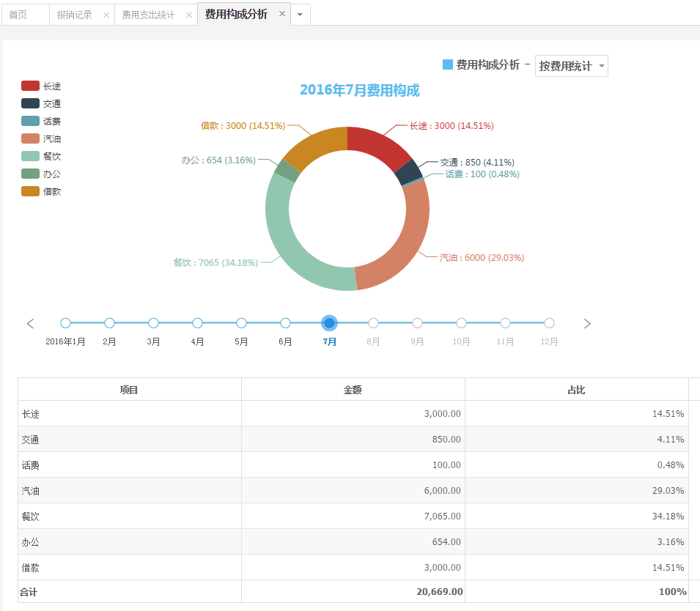Toggle 交通 legend series
Image resolution: width=700 pixels, height=611 pixels.
(x=31, y=104)
